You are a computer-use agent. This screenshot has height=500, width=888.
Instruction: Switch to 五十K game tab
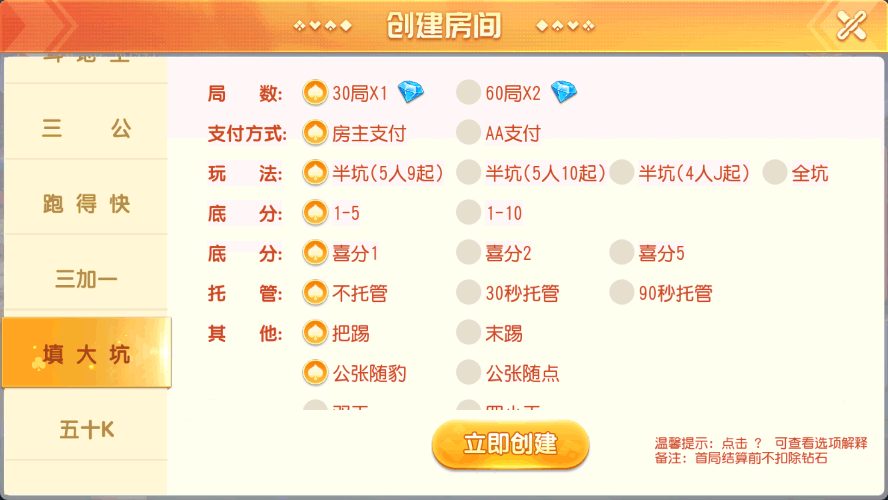click(86, 430)
